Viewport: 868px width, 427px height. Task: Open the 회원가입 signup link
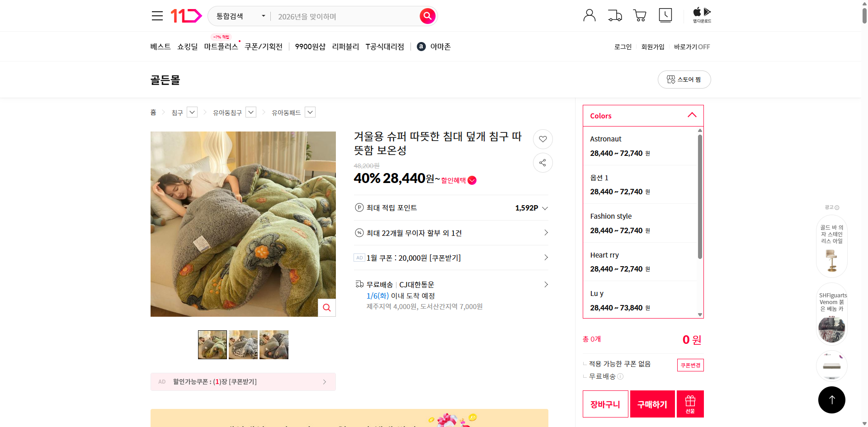point(652,47)
